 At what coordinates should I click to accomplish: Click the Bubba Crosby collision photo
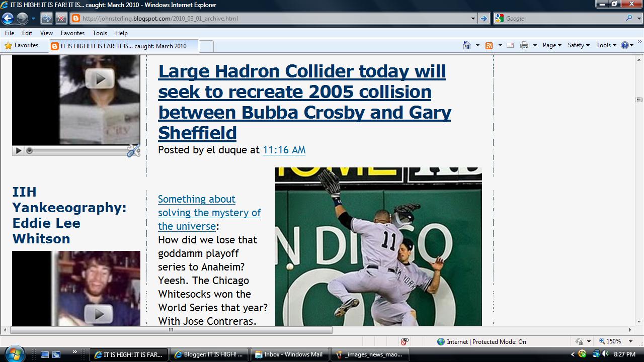point(378,246)
